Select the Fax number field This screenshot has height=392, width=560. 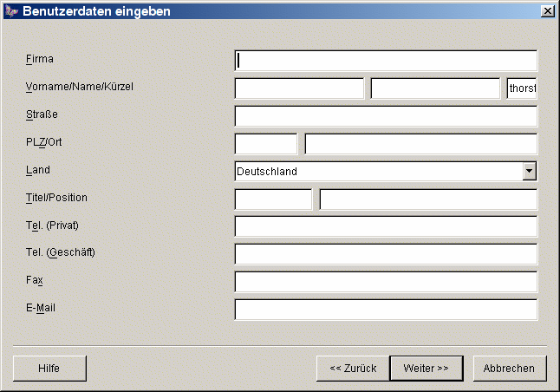point(386,282)
